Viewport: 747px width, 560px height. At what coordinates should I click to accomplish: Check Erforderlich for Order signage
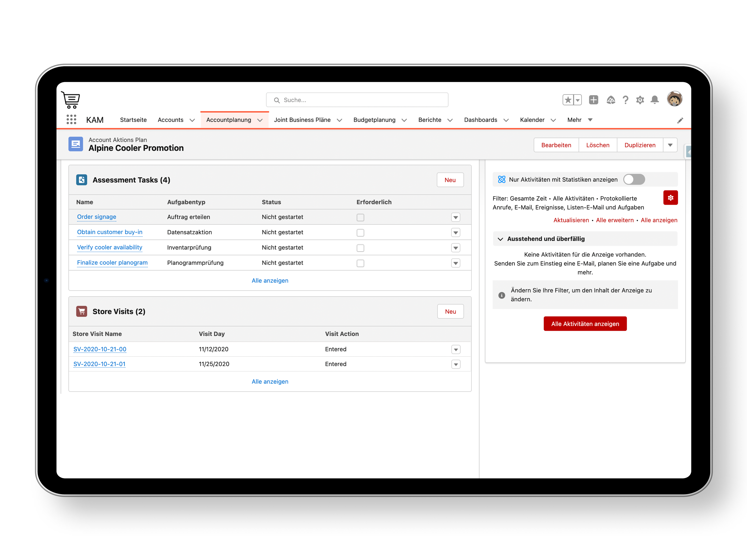[x=360, y=217]
